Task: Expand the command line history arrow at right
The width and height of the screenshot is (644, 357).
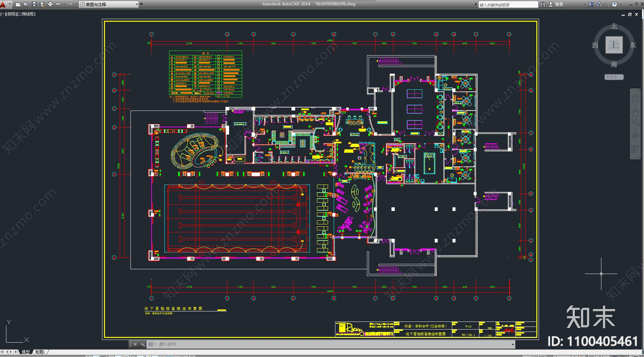Action: point(513,344)
